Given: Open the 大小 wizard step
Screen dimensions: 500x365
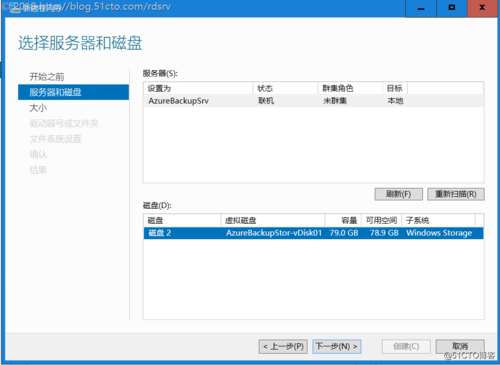Looking at the screenshot, I should pyautogui.click(x=38, y=108).
